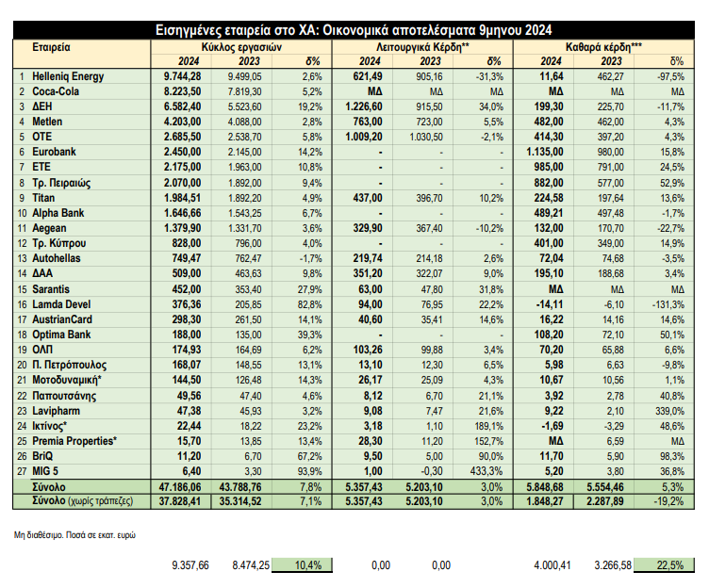
Task: Click the 'Σύνολο (χωρίς τράπεζες)' label
Action: coord(83,501)
